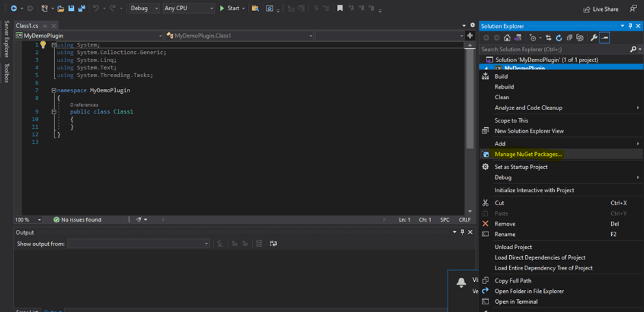The width and height of the screenshot is (644, 312).
Task: Click the Live Share button
Action: [601, 9]
